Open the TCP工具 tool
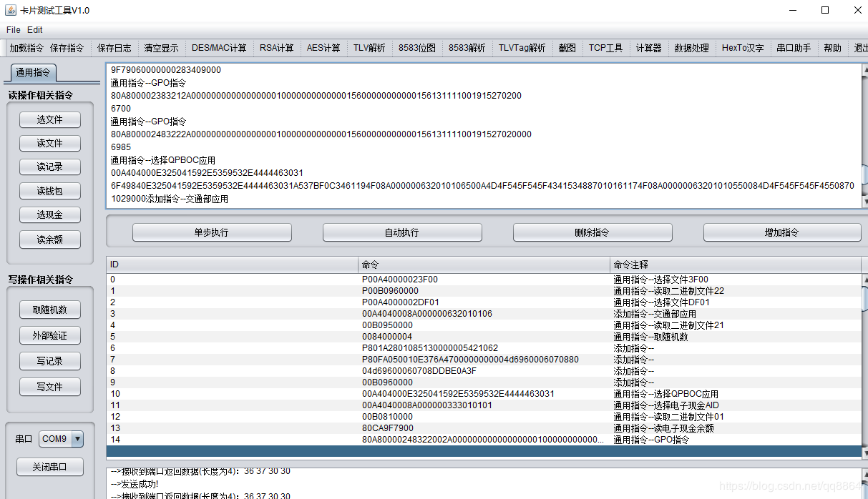The width and height of the screenshot is (868, 499). [x=605, y=48]
